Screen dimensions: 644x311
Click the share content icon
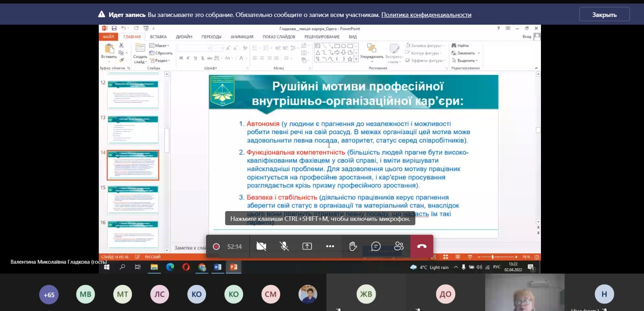pos(307,246)
